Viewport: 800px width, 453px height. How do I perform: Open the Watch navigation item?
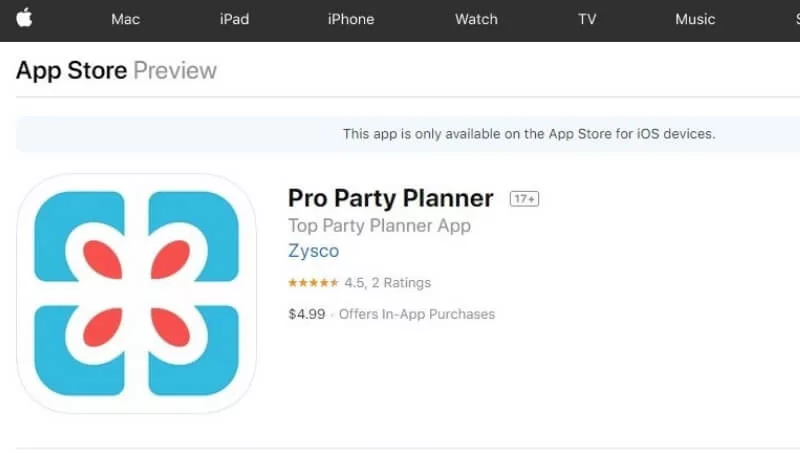pyautogui.click(x=476, y=19)
